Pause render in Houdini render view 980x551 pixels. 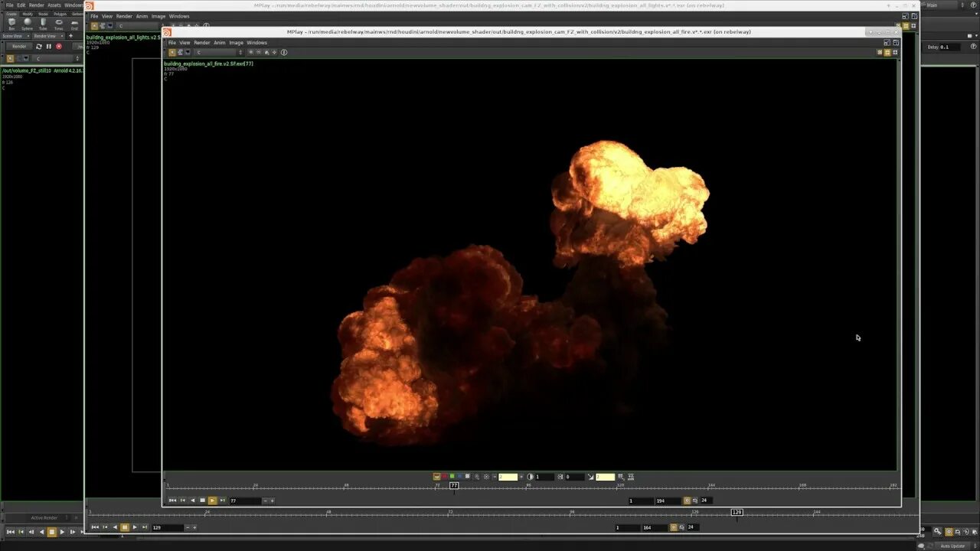click(x=49, y=47)
